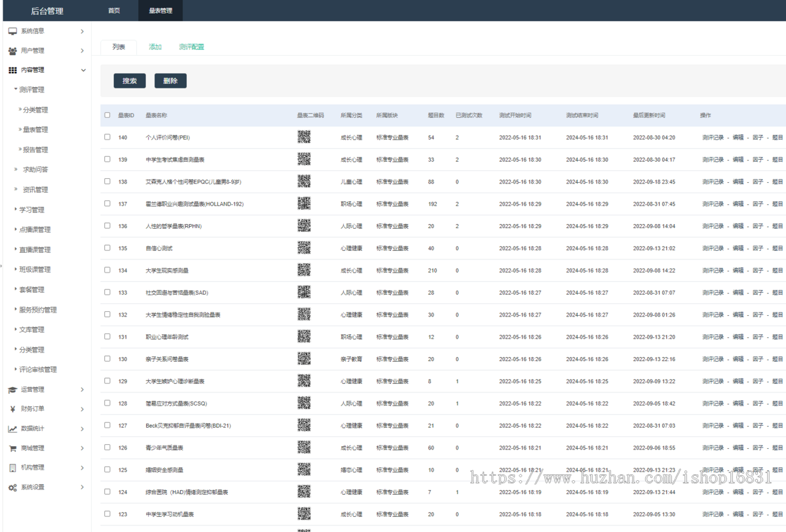The width and height of the screenshot is (786, 532).
Task: Click the 内容管理 grid icon
Action: [12, 70]
